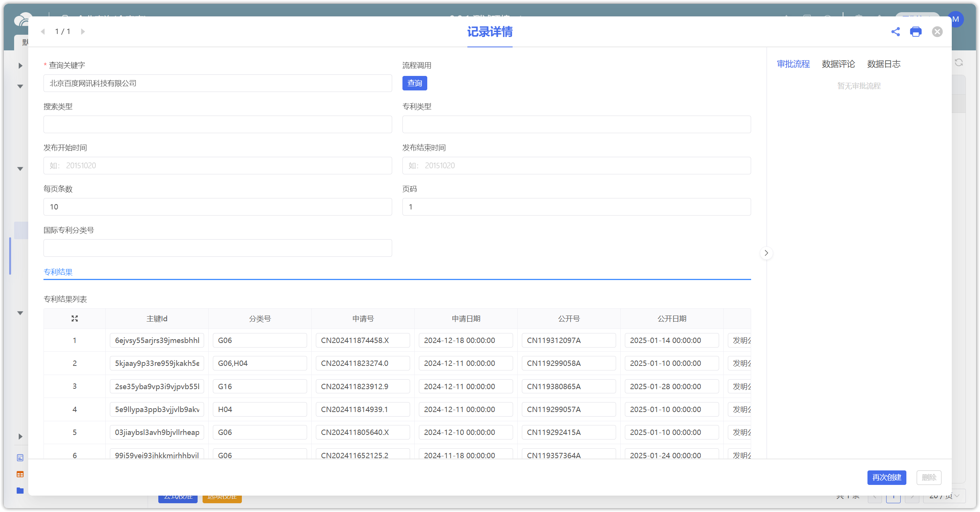The height and width of the screenshot is (512, 980).
Task: Collapse the right side panel chevron
Action: [x=766, y=253]
